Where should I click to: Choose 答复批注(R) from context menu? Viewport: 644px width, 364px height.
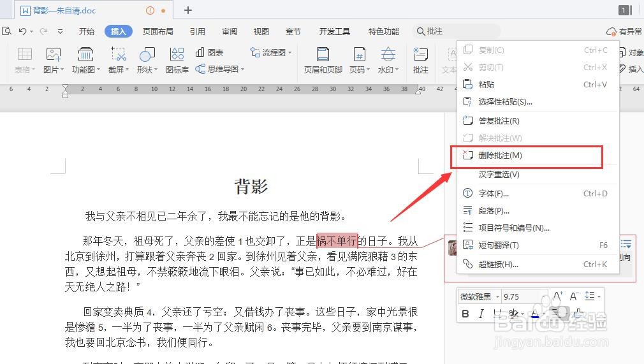click(x=538, y=120)
